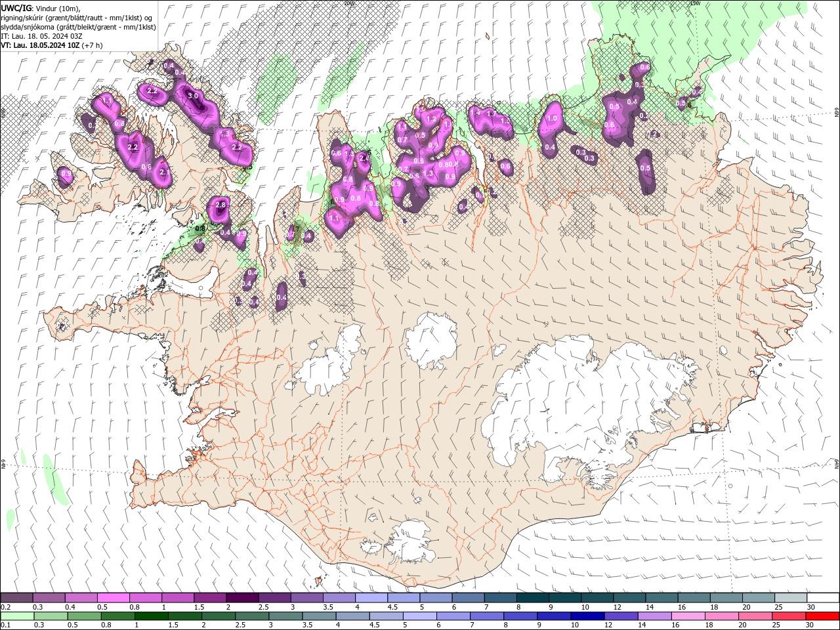Pick the lower scale swatch between 4 and 4.5
Viewport: 840px width, 630px height.
coord(352,616)
